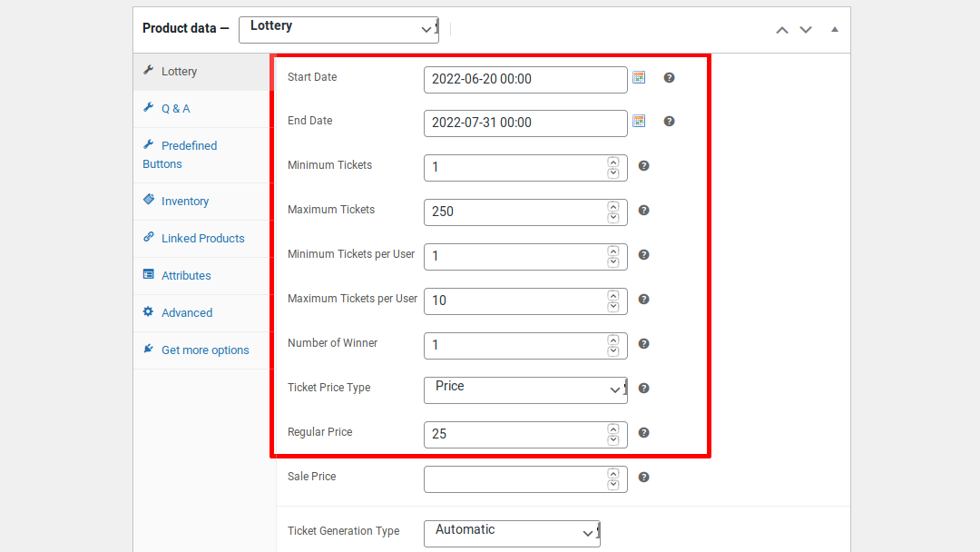Click the Start Date input field
The height and width of the screenshot is (552, 980).
pos(525,80)
